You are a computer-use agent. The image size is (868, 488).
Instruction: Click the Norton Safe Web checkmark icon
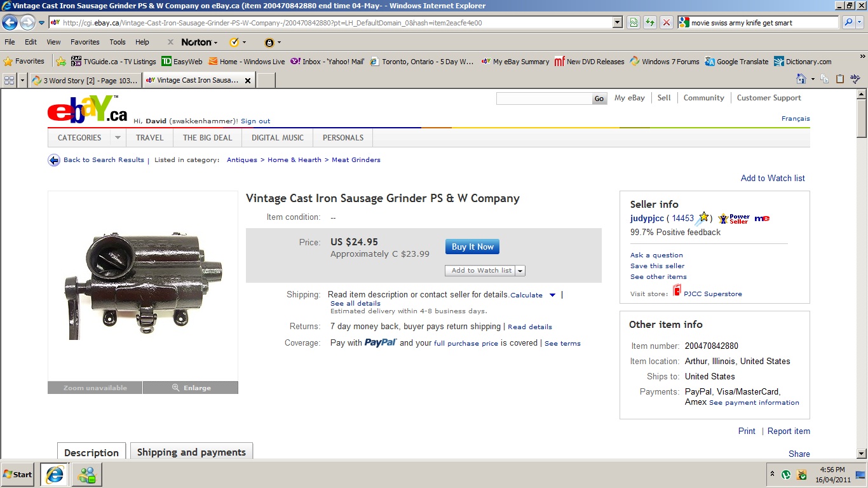coord(234,42)
